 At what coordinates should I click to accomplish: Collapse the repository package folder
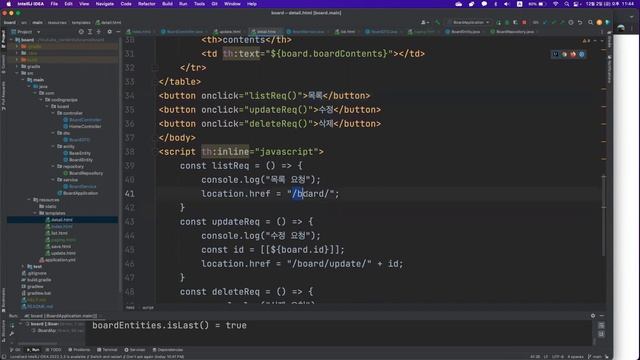coord(53,167)
